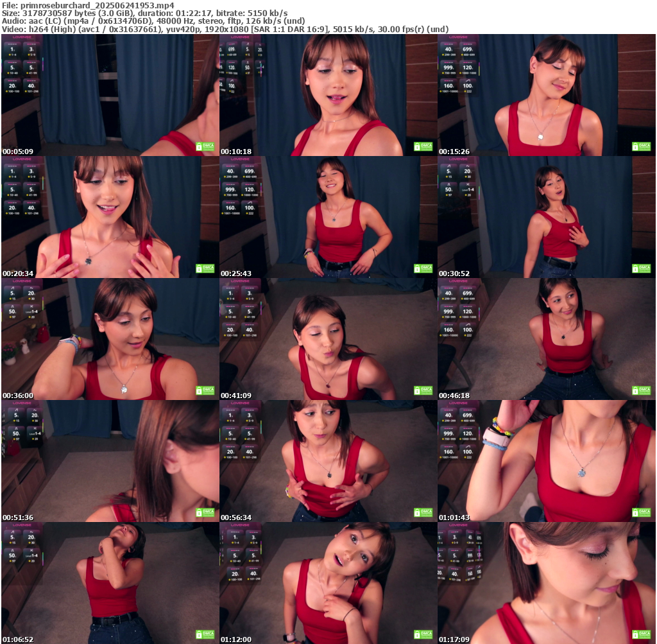The width and height of the screenshot is (657, 644).
Task: Click the DMCA badge in the 01:12:00 frame
Action: click(423, 634)
